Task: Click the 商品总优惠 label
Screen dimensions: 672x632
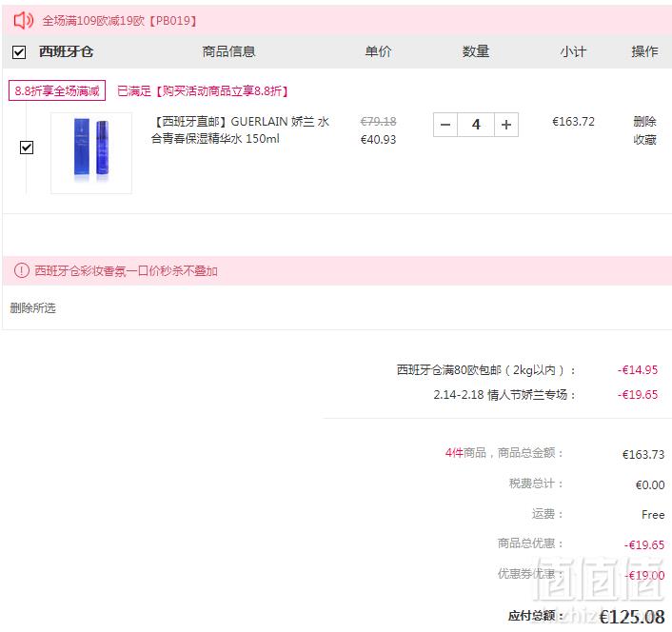Action: (x=530, y=543)
